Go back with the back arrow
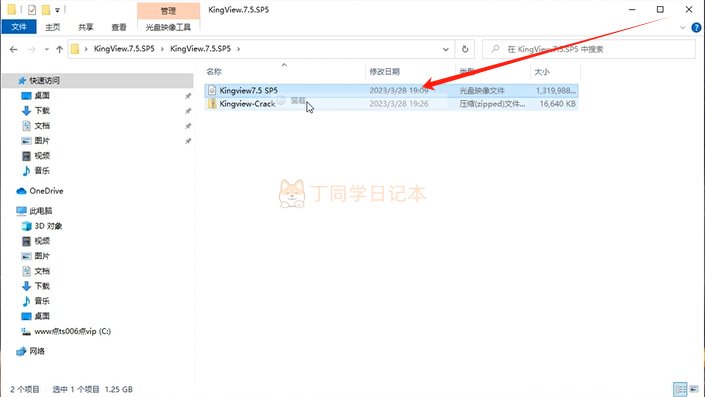Screen dimensions: 705x397 tap(13, 49)
